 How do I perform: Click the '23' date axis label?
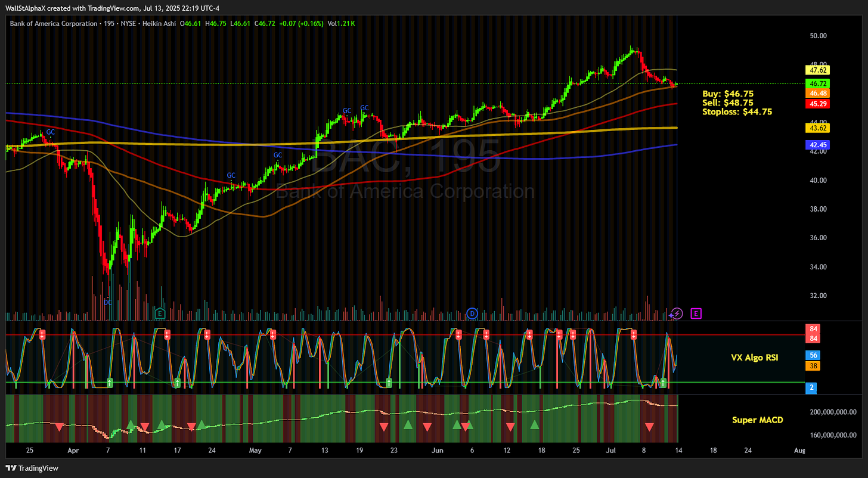pyautogui.click(x=393, y=451)
